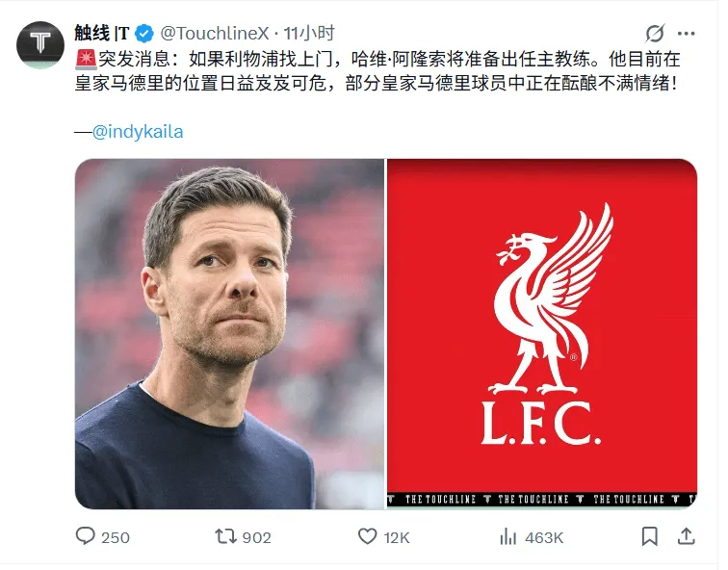Click the post text about 利物浦
This screenshot has height=570, width=728.
(377, 71)
